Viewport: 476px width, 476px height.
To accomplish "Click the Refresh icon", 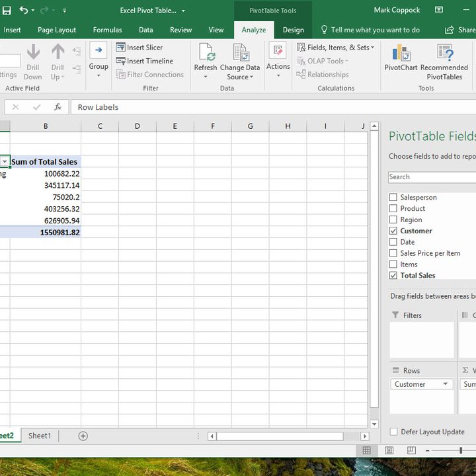I will tap(207, 52).
